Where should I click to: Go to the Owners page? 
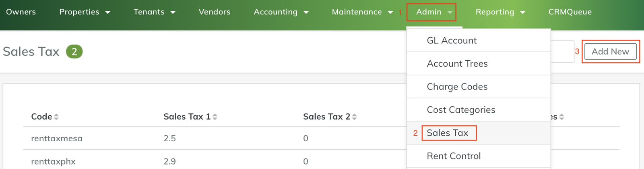21,12
